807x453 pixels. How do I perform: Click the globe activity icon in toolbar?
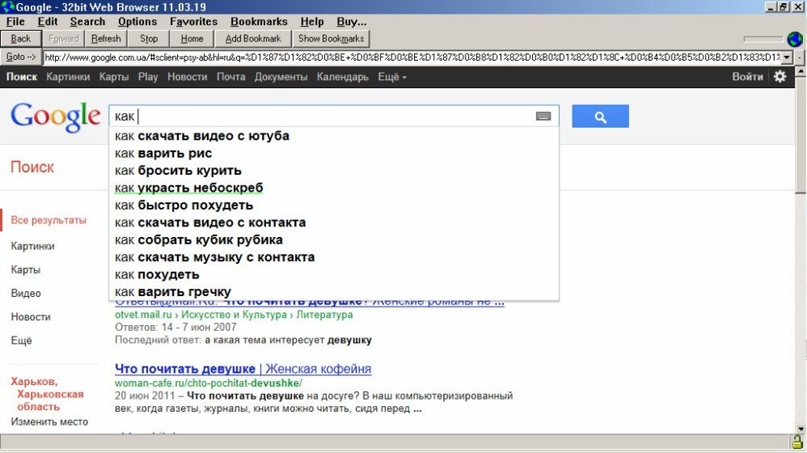click(794, 39)
